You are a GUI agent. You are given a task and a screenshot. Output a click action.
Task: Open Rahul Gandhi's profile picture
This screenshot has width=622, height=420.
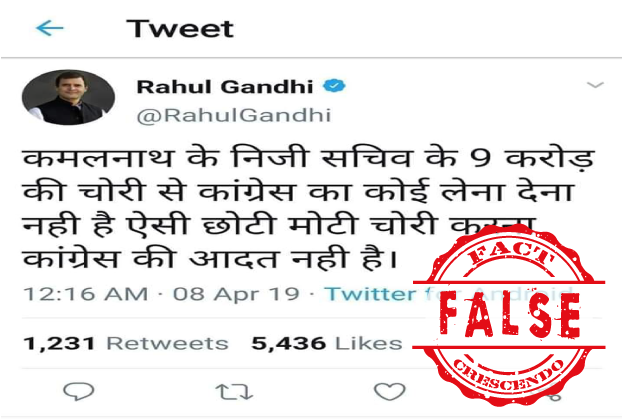[68, 97]
